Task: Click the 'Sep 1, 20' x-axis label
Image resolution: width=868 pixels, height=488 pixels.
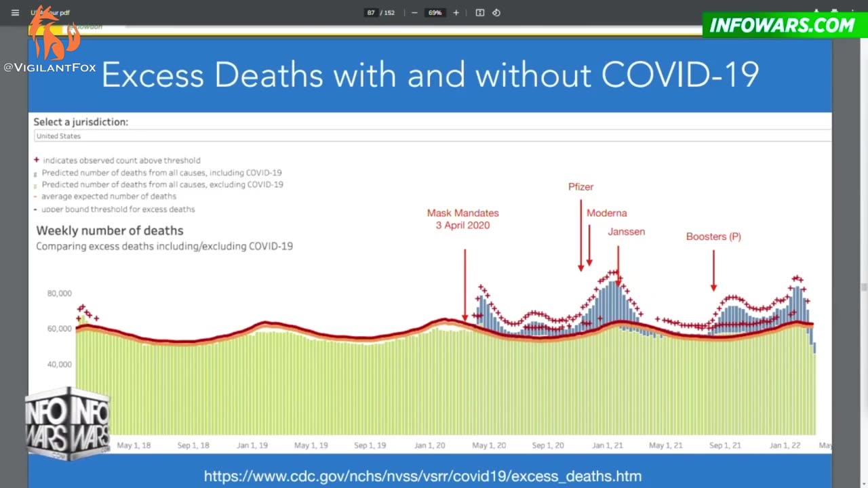Action: pos(548,445)
